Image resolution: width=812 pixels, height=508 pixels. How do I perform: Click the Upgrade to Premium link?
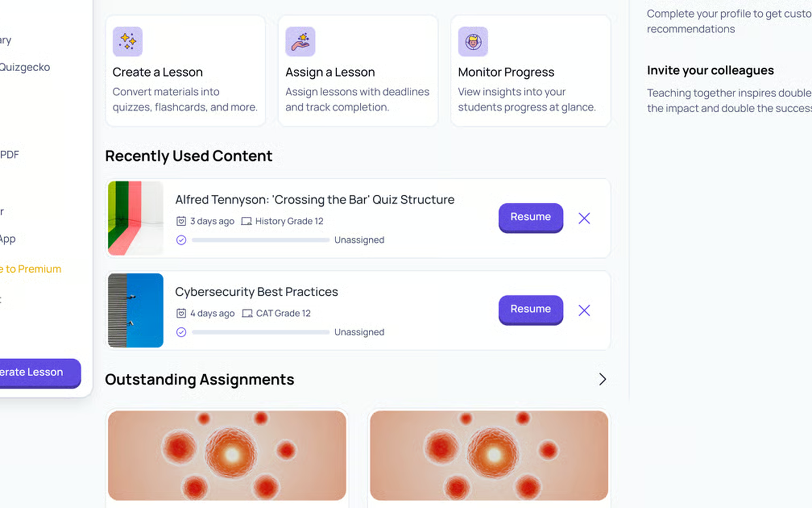tap(31, 269)
